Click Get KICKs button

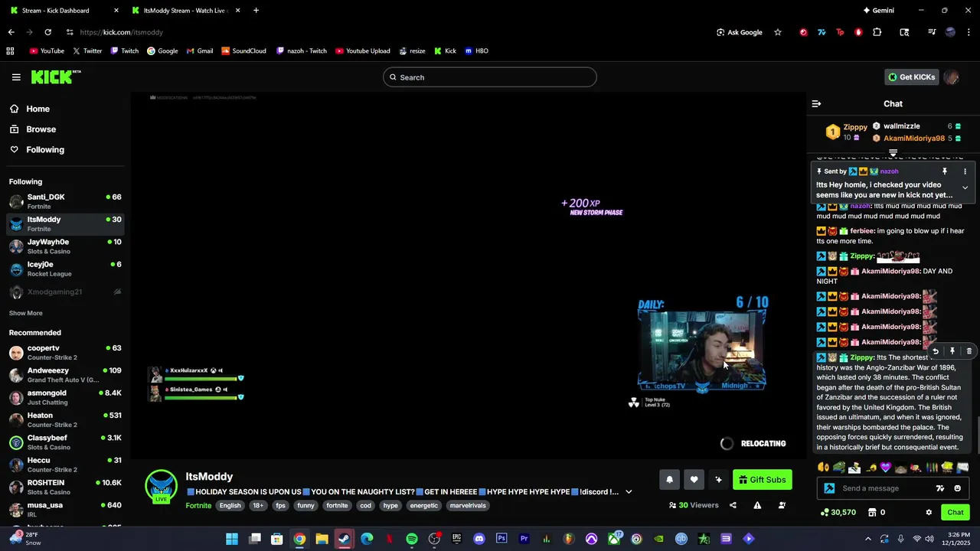(912, 77)
